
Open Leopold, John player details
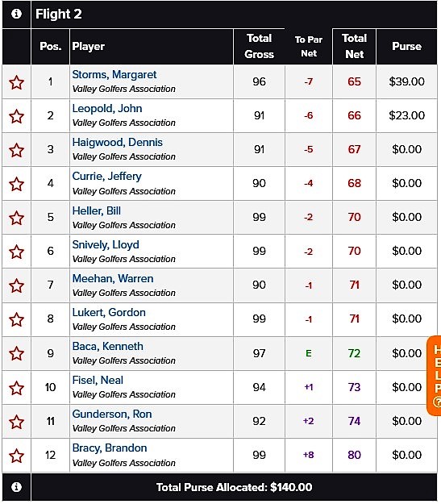click(107, 108)
